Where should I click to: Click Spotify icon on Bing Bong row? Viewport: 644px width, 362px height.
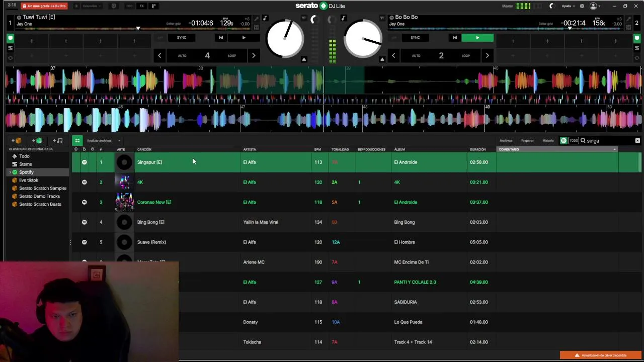pos(84,222)
